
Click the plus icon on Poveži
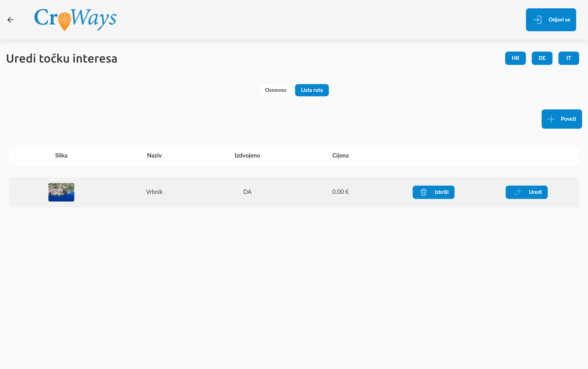tap(551, 119)
